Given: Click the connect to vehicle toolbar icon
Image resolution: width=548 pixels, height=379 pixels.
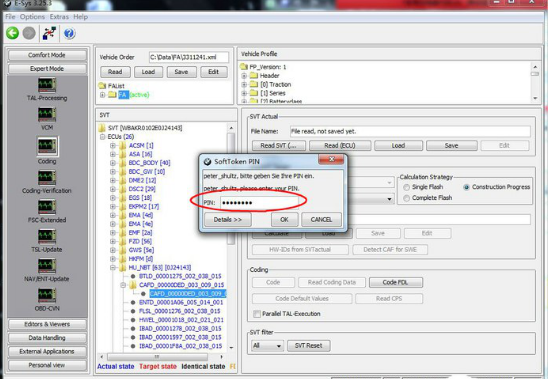Looking at the screenshot, I should [x=49, y=33].
